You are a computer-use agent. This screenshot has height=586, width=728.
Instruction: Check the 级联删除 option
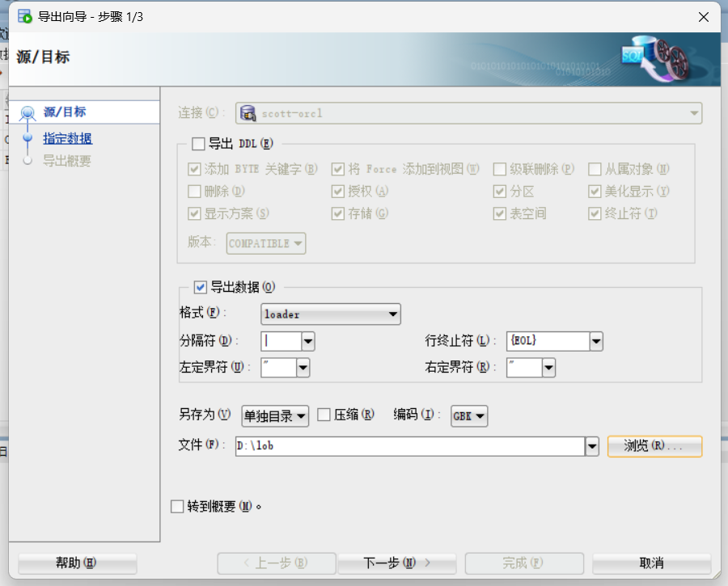[499, 169]
